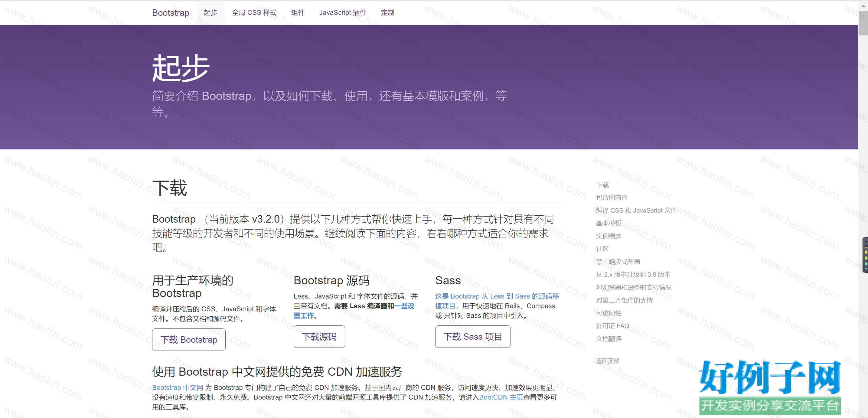Visit the BootCDN 主页 link
This screenshot has width=868, height=418.
501,397
